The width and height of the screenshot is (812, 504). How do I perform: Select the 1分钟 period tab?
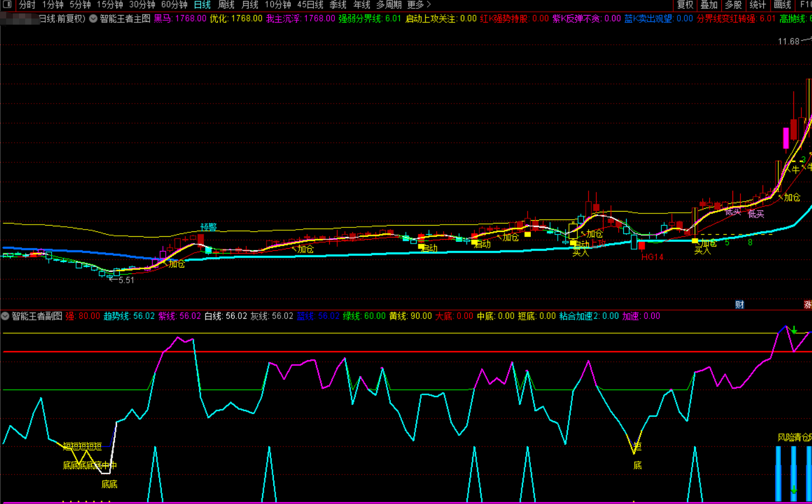(53, 4)
